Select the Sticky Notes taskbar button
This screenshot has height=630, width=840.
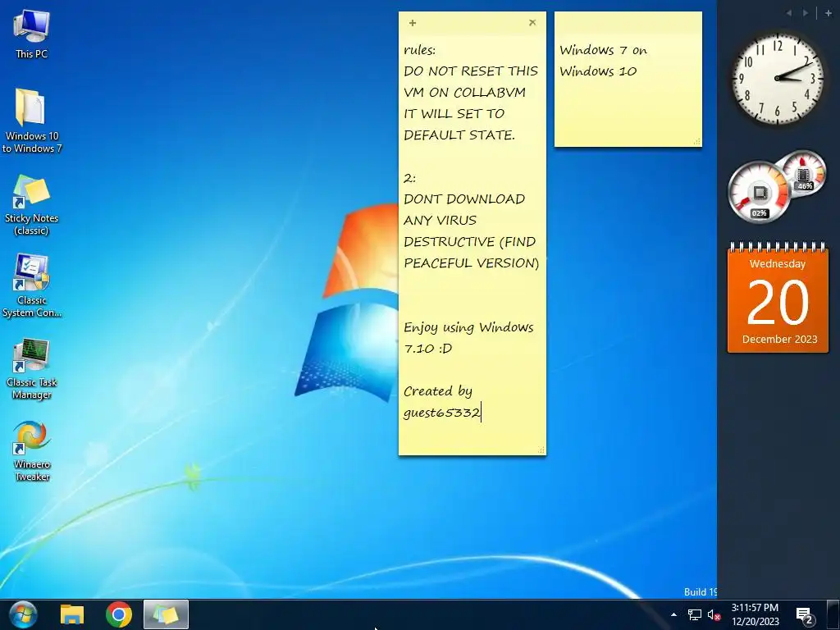tap(166, 614)
